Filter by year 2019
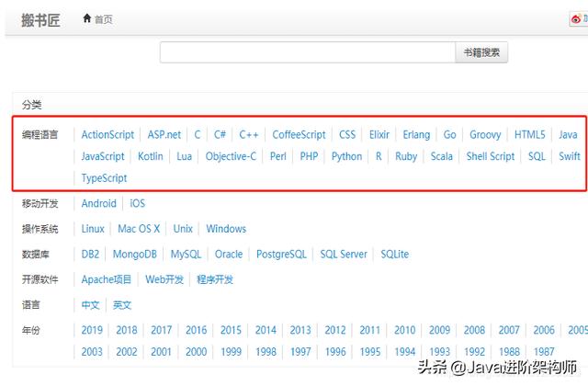The width and height of the screenshot is (588, 386). 92,330
